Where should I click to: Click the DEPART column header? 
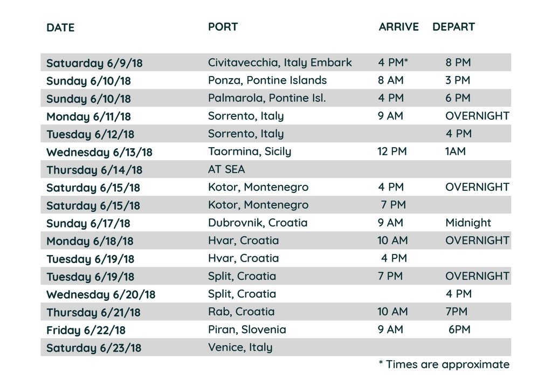coord(453,27)
